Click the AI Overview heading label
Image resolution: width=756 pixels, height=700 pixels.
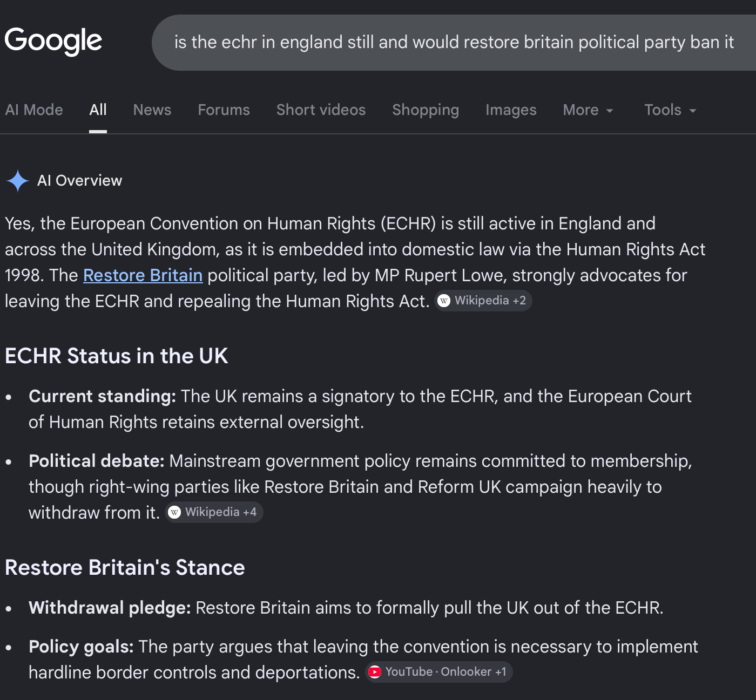tap(80, 181)
